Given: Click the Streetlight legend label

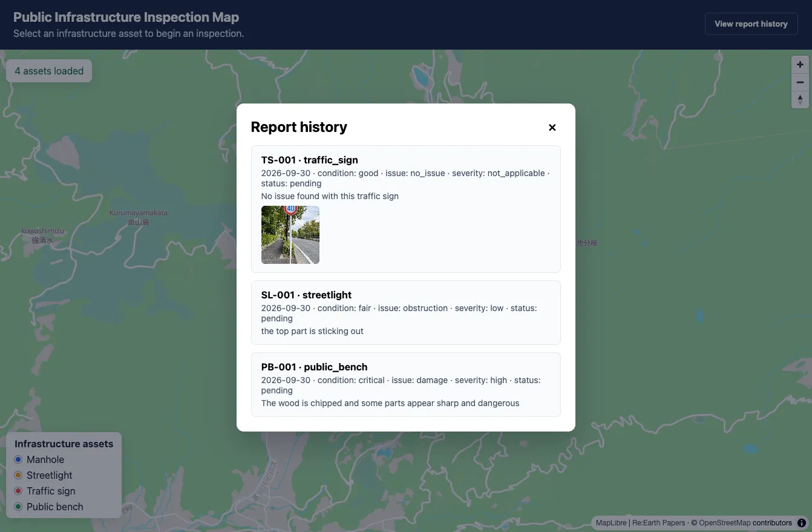Looking at the screenshot, I should (x=50, y=475).
